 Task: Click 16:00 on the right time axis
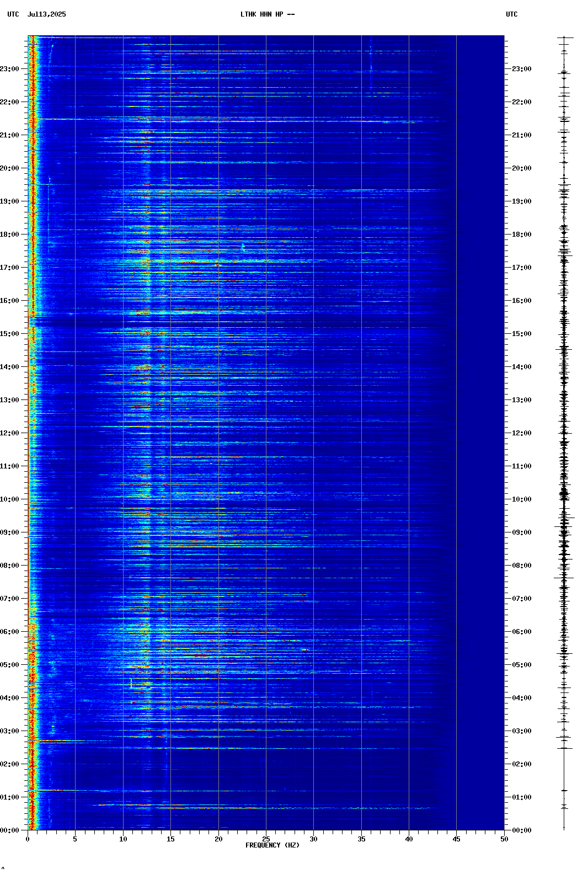click(522, 301)
